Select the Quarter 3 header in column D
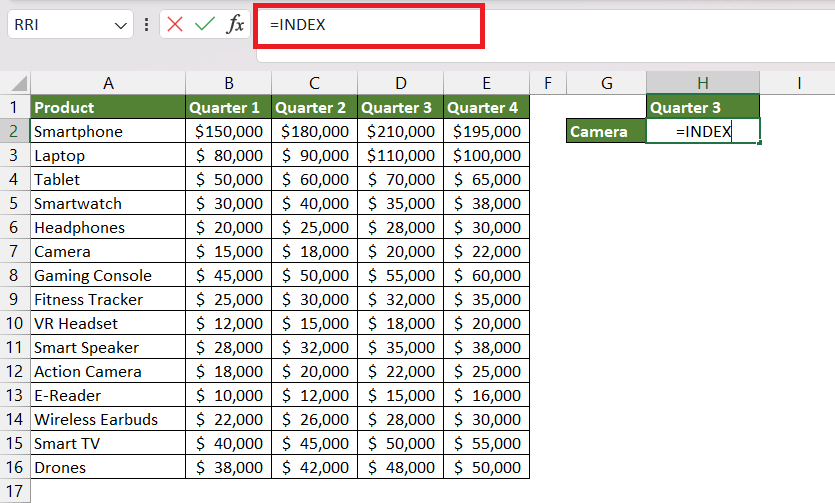This screenshot has width=835, height=503. (400, 108)
